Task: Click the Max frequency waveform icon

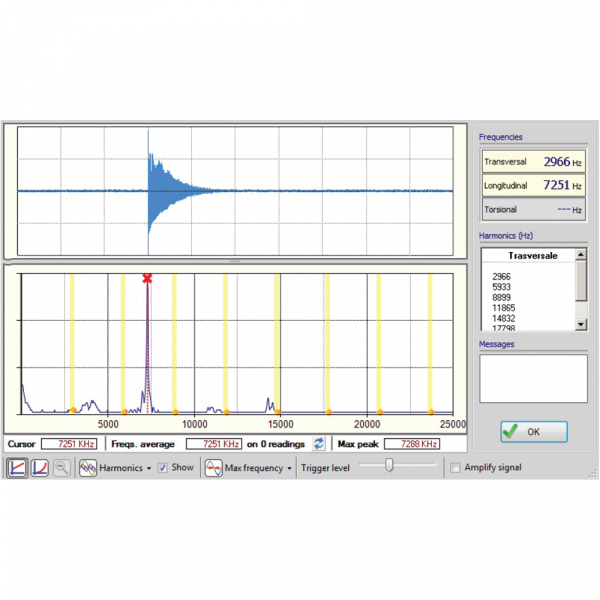Action: pyautogui.click(x=213, y=467)
